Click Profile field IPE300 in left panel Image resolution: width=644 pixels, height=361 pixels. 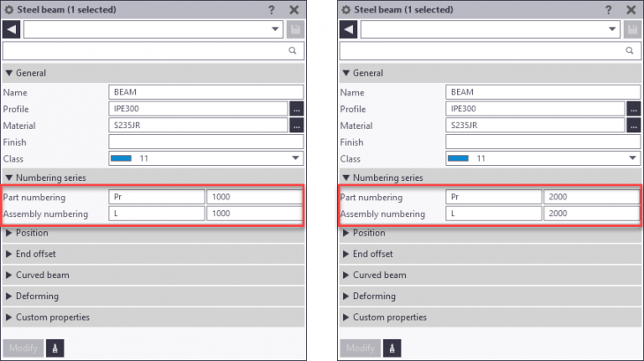pyautogui.click(x=198, y=109)
